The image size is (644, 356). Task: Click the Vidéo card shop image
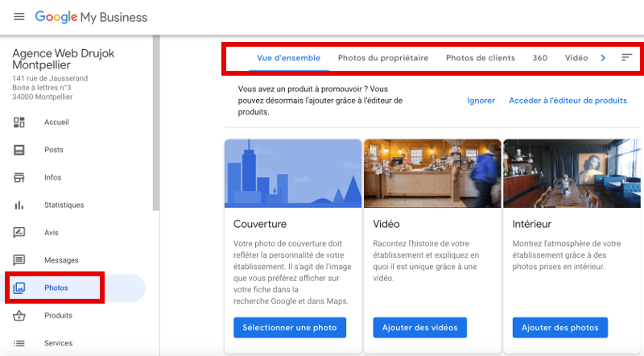click(x=432, y=173)
